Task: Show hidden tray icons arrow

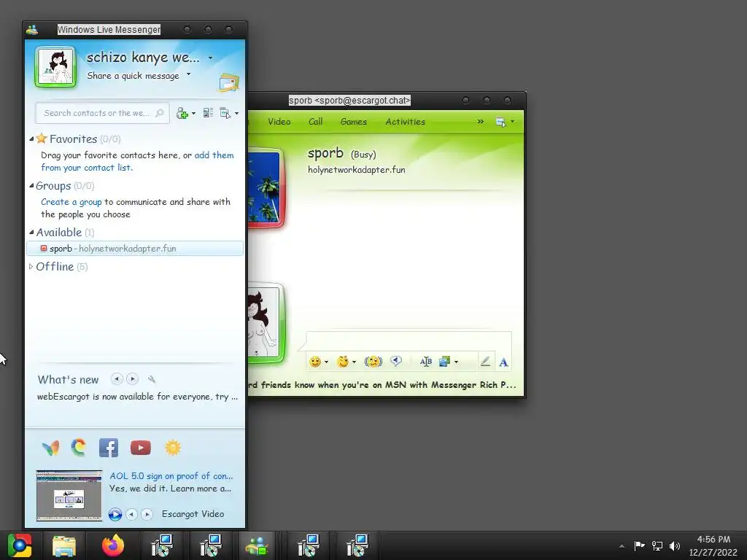Action: click(x=622, y=546)
